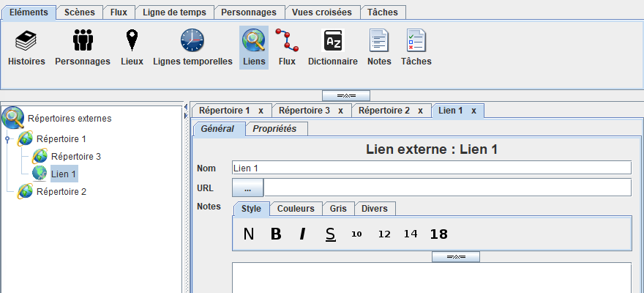Toggle italic text style I
Image resolution: width=644 pixels, height=293 pixels.
(302, 234)
